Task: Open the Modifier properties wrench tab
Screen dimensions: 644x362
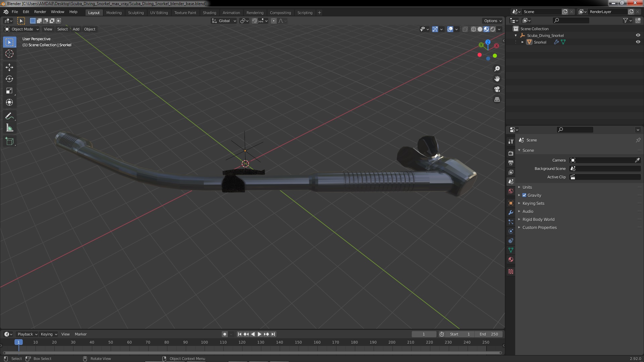Action: click(511, 213)
